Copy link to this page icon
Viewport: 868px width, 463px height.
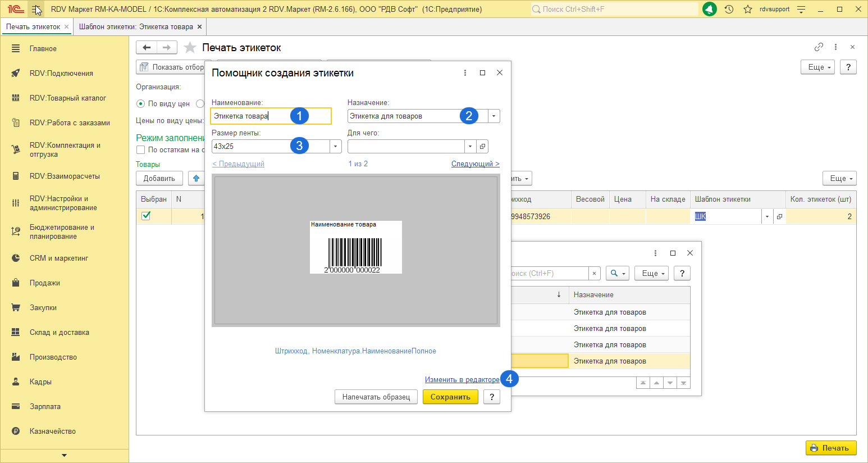(x=819, y=47)
